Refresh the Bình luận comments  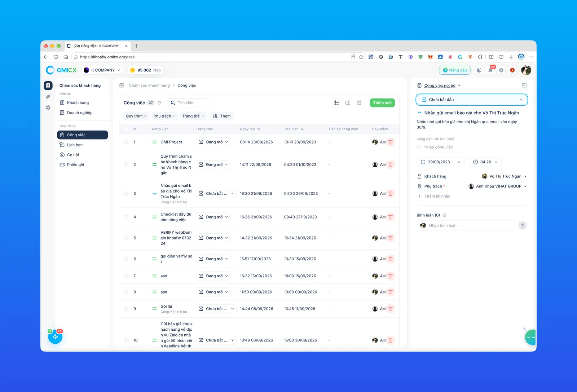[x=444, y=215]
